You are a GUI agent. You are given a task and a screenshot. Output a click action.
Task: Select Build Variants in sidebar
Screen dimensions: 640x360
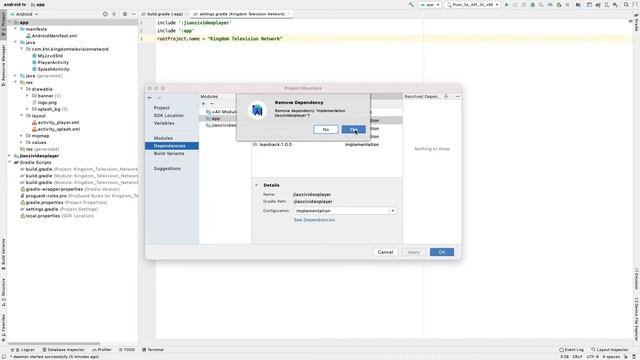[x=169, y=153]
